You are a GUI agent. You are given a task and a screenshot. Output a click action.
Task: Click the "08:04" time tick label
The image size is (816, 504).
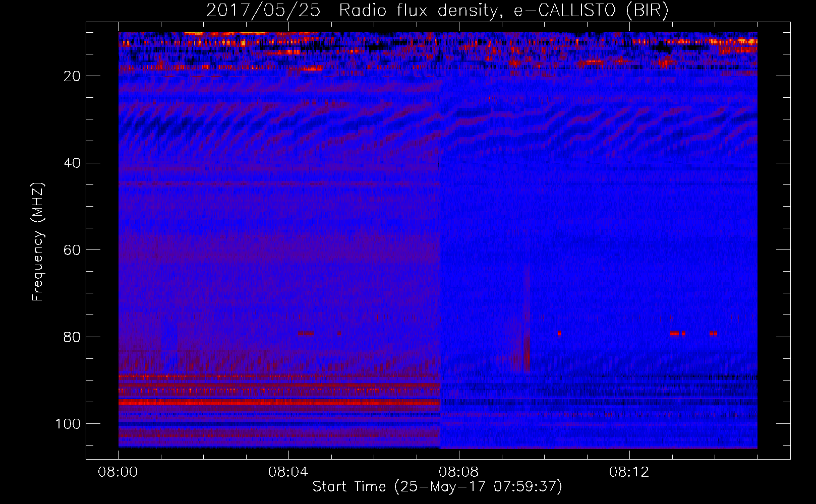(288, 472)
